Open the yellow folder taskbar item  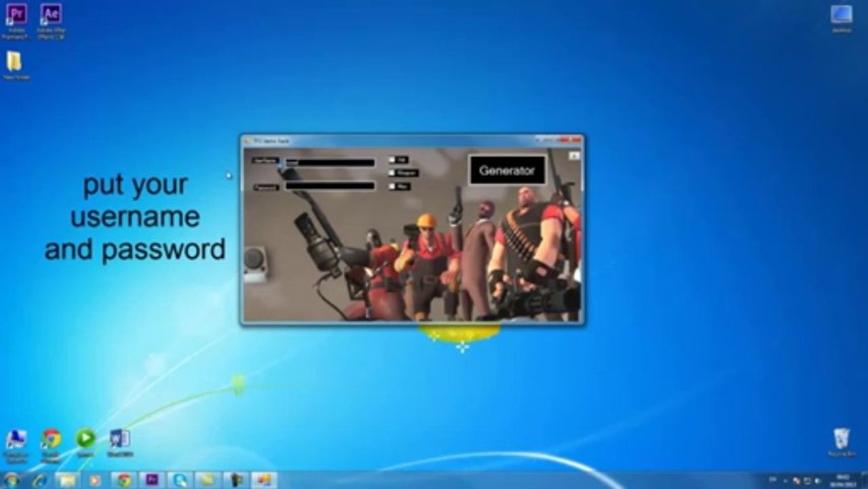coord(208,480)
